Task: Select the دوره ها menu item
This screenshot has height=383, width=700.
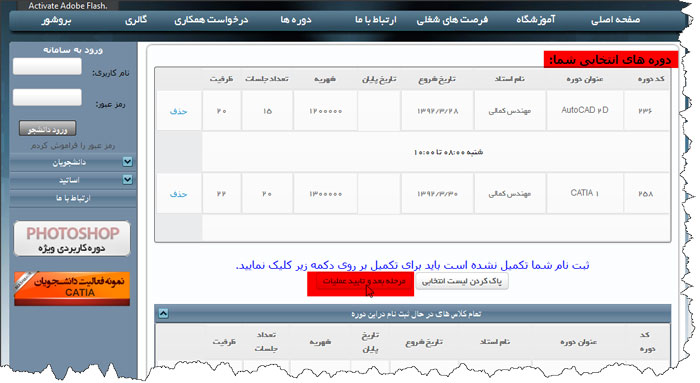Action: pos(296,20)
